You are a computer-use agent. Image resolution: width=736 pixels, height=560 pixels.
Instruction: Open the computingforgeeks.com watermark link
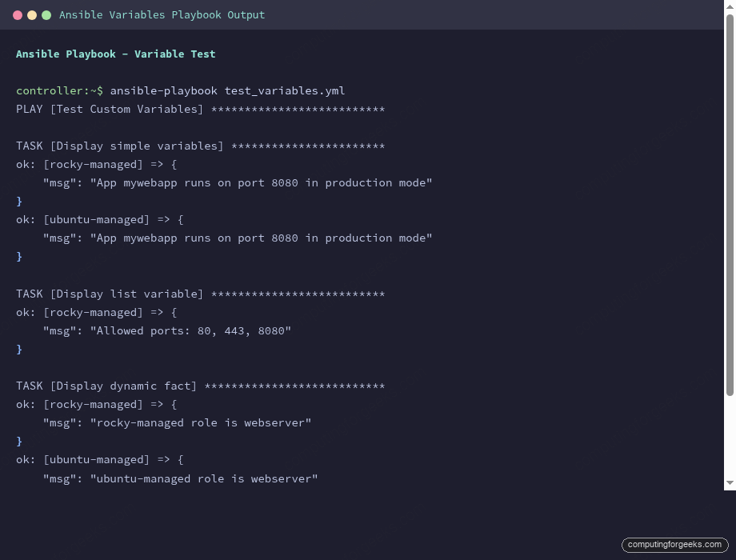coord(674,544)
